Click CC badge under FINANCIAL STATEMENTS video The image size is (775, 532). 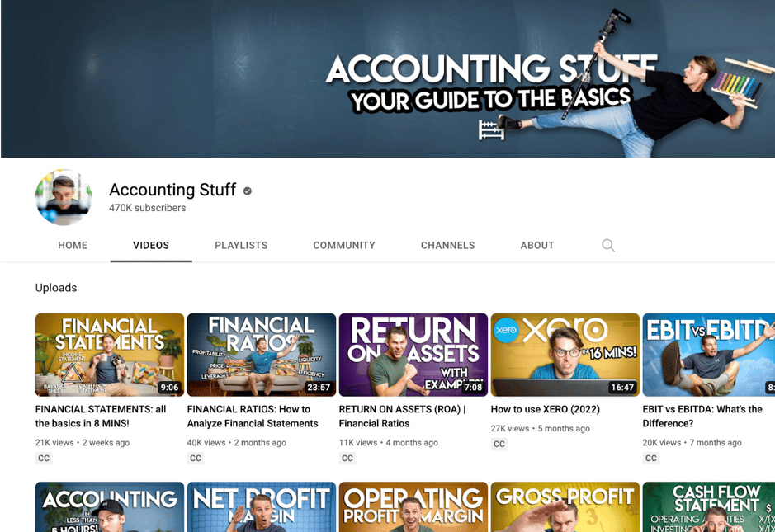coord(44,458)
